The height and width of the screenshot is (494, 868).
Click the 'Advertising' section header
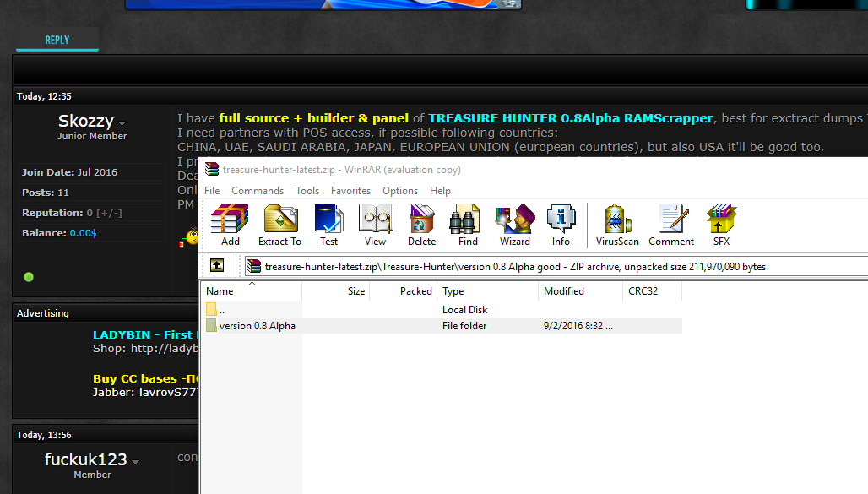point(42,313)
